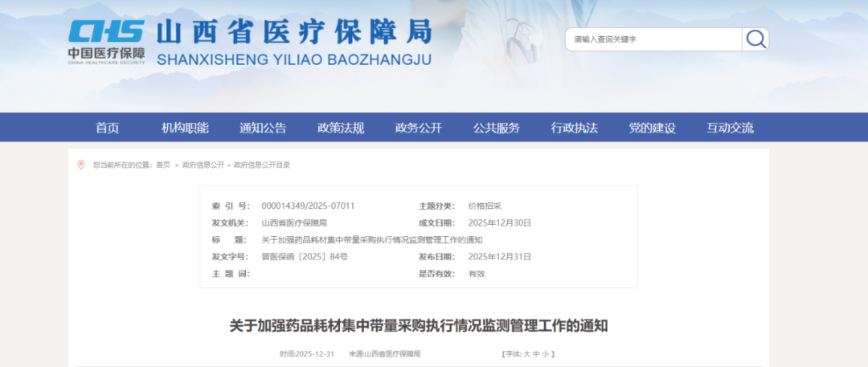This screenshot has width=868, height=367.
Task: Select the 成文日期 value 2025年12月30日
Action: [x=499, y=223]
